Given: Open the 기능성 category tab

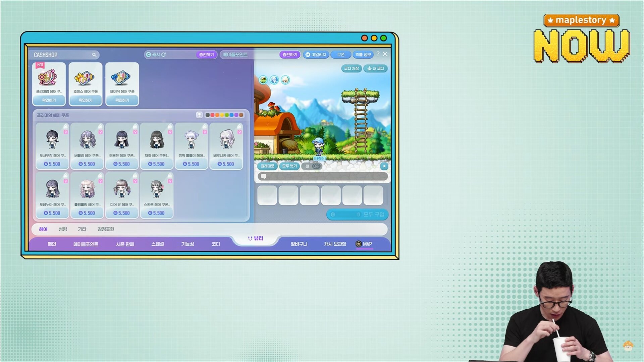Looking at the screenshot, I should point(188,244).
